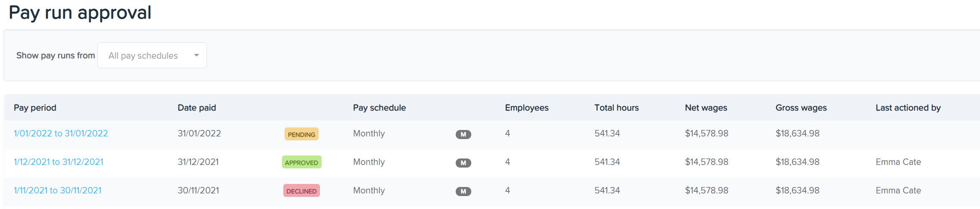
Task: Open pay run 1/01/2022 to 31/01/2022
Action: click(61, 133)
